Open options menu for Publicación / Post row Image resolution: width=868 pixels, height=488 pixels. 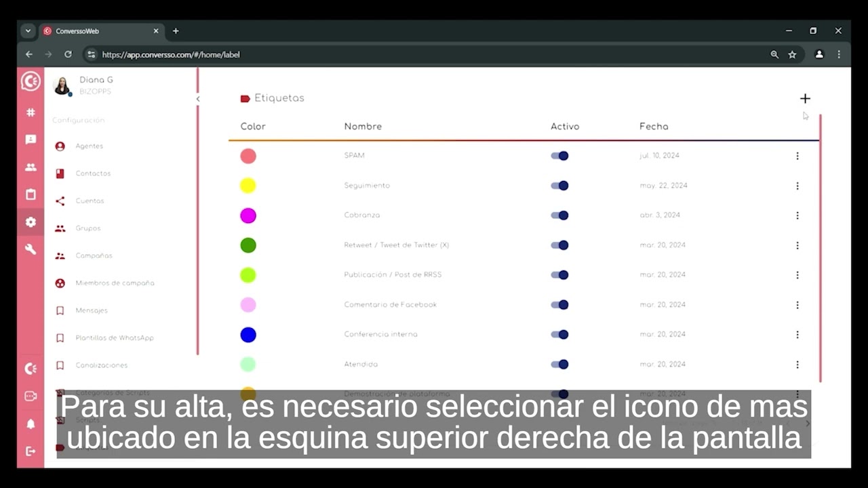pos(797,275)
